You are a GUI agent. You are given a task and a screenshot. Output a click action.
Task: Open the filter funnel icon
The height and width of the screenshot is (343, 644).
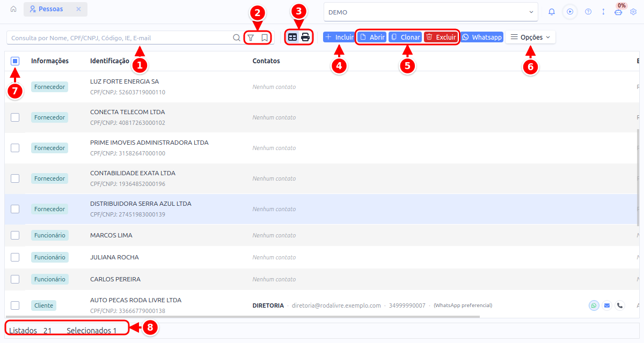(251, 38)
